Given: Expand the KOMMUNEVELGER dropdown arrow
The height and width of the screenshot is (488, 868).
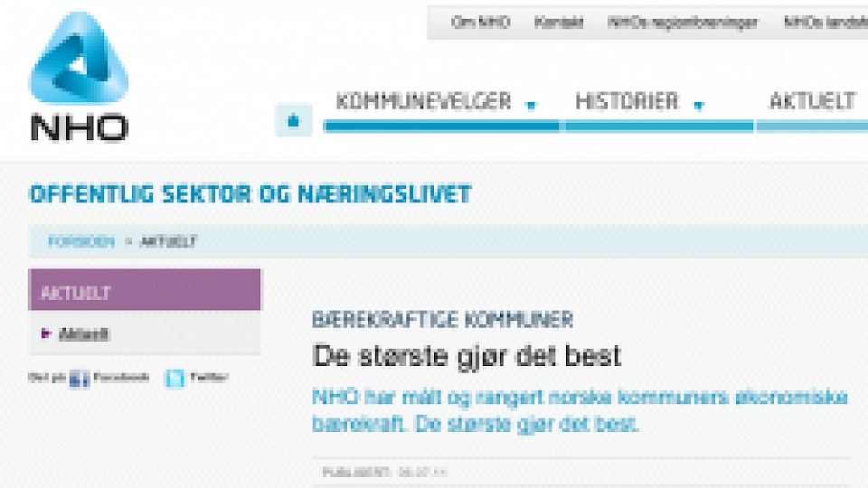Looking at the screenshot, I should click(531, 105).
